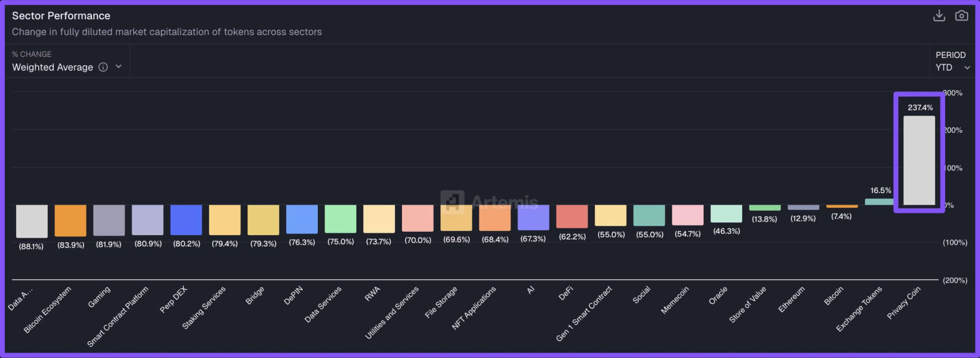
Task: Click the camera screenshot icon
Action: tap(962, 15)
